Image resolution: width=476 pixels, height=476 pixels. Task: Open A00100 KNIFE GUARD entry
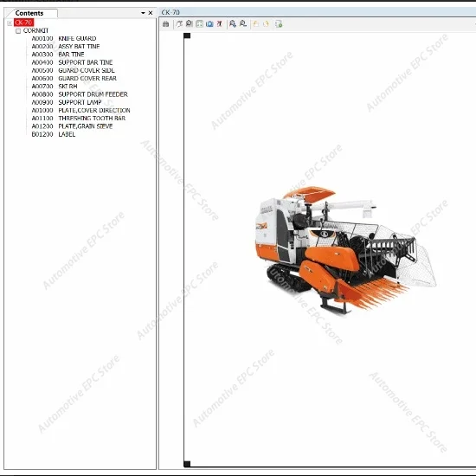pos(64,39)
